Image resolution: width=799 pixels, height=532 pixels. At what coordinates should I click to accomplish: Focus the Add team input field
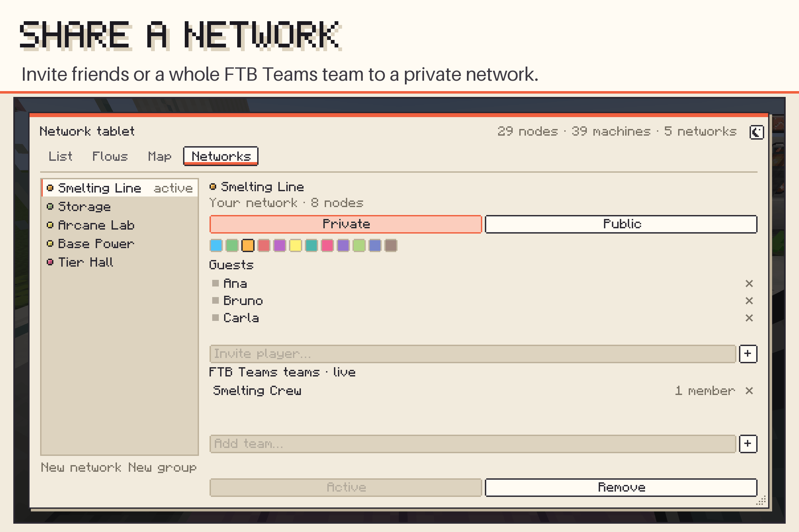click(473, 444)
